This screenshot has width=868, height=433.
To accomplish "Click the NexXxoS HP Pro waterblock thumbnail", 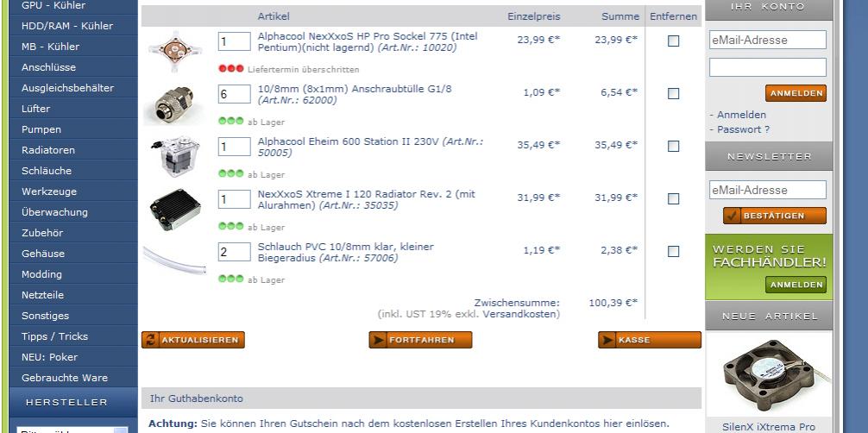I will [175, 52].
